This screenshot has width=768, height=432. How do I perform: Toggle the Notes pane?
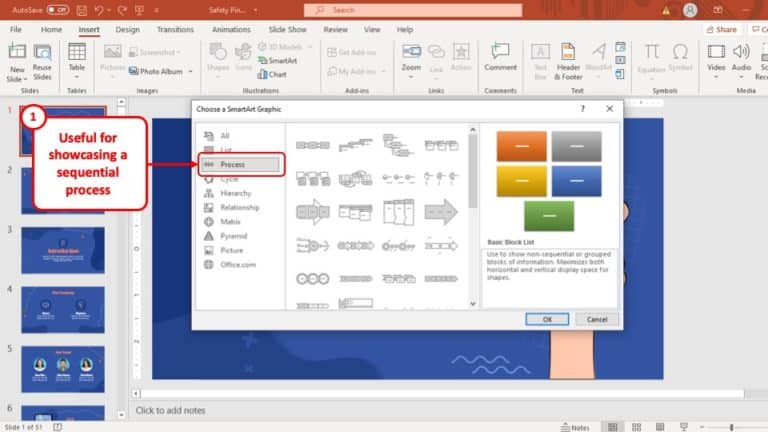[575, 427]
